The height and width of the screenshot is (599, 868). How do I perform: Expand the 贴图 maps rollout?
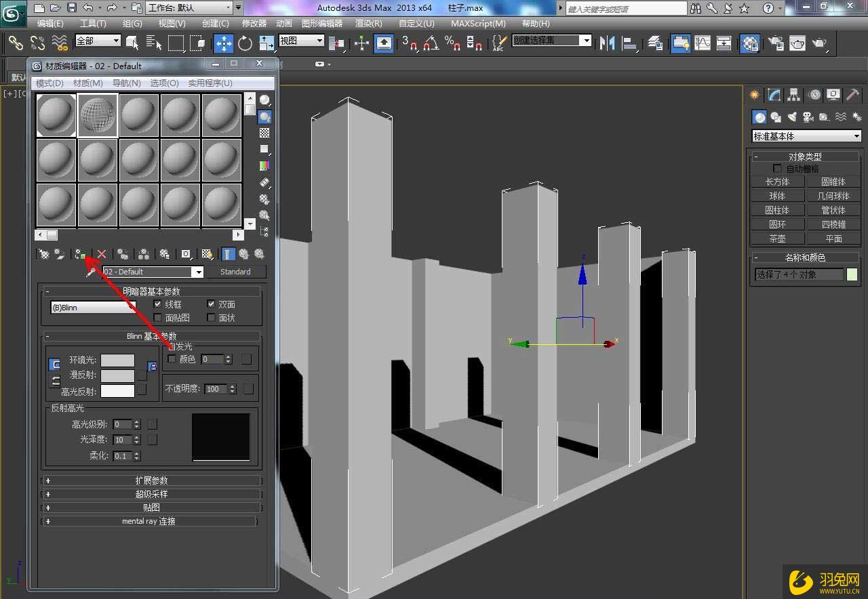click(151, 507)
